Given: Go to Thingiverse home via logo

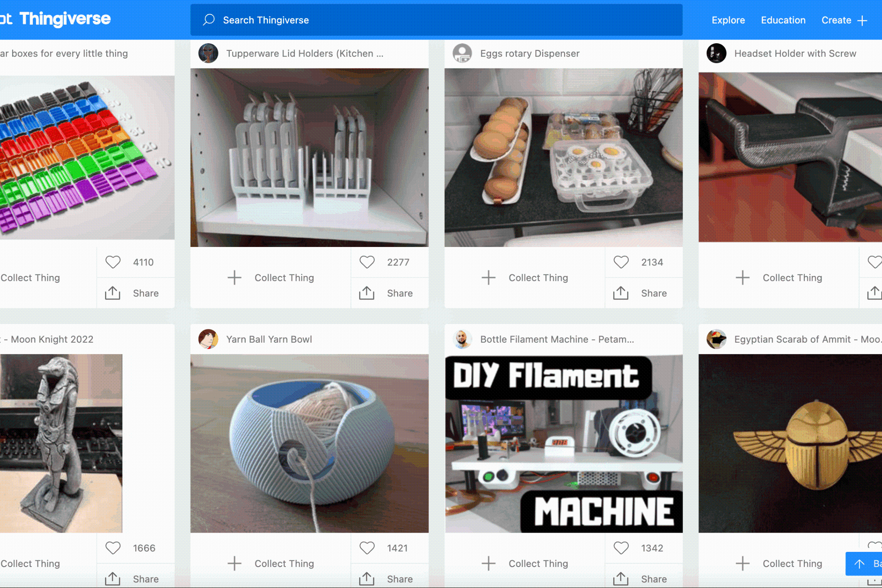Looking at the screenshot, I should [55, 19].
